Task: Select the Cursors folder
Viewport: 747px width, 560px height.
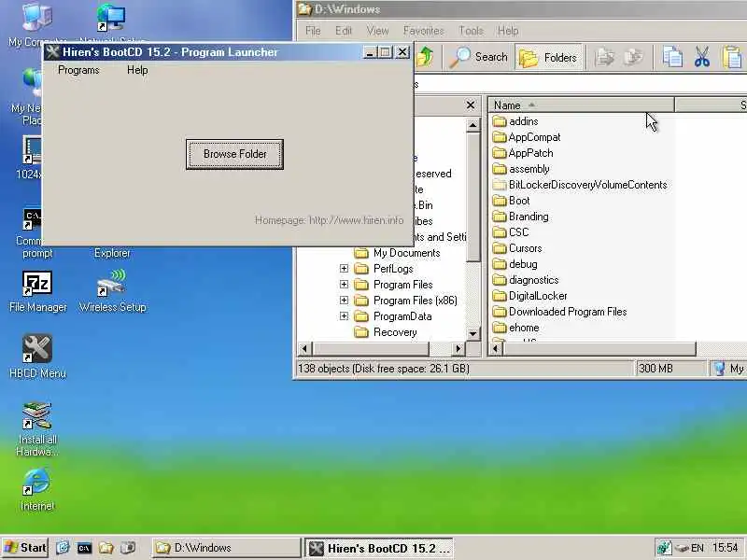Action: pyautogui.click(x=517, y=248)
